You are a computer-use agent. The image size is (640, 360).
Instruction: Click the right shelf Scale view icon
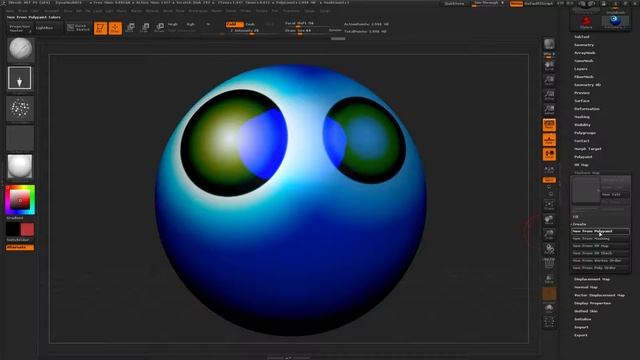pyautogui.click(x=549, y=234)
